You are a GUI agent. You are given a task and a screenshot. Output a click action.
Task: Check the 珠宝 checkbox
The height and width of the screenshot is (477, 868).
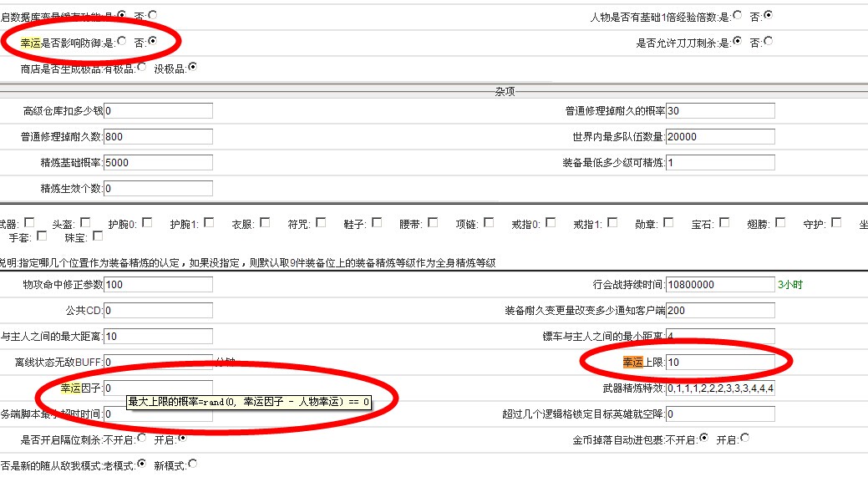(98, 236)
